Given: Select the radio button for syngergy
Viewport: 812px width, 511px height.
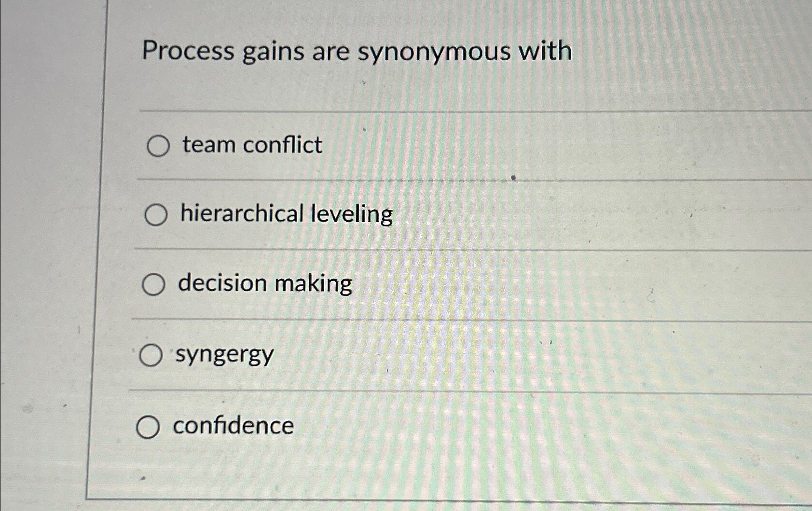Looking at the screenshot, I should point(152,355).
